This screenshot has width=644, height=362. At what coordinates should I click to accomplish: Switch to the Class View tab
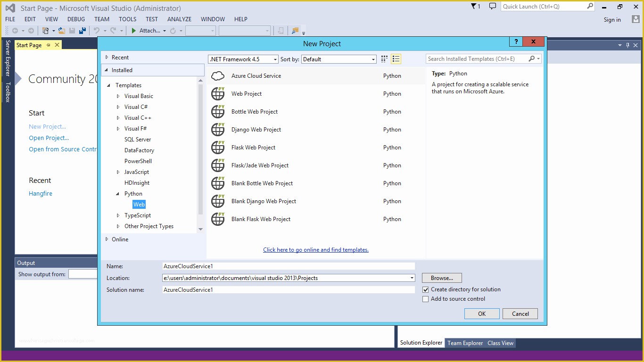click(x=500, y=343)
